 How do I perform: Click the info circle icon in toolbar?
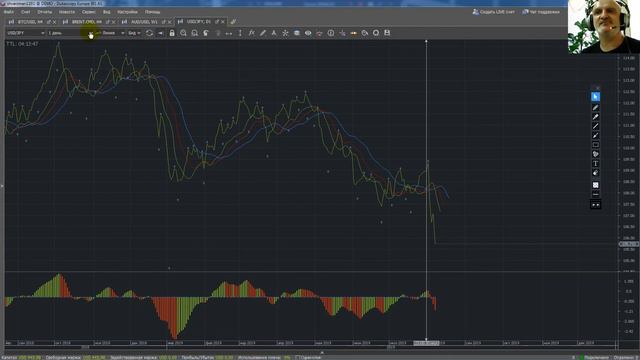[x=331, y=33]
